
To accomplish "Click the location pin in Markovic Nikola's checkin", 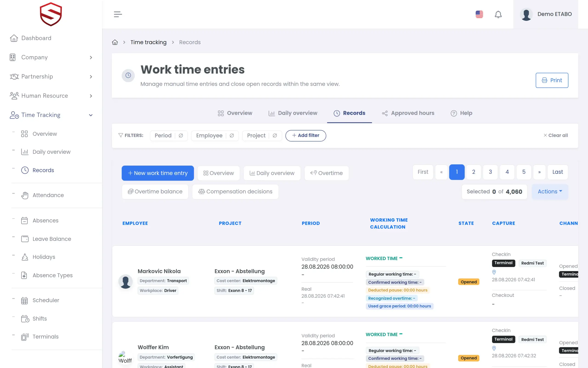I will 494,272.
